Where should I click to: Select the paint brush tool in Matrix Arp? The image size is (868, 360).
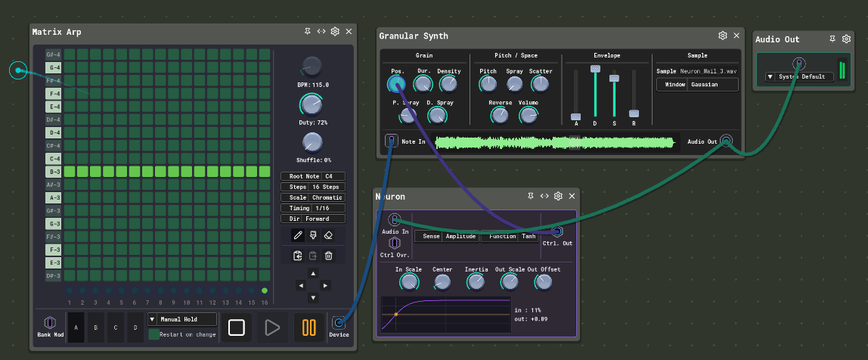(x=313, y=235)
